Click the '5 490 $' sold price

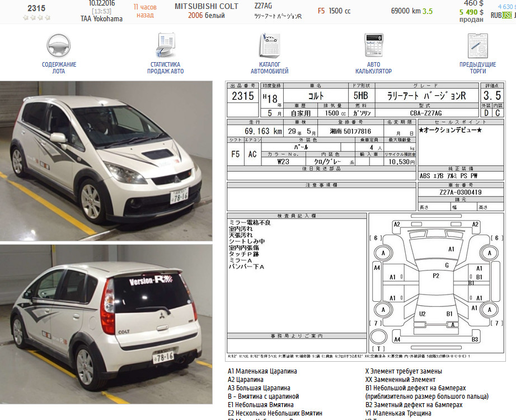click(x=471, y=12)
